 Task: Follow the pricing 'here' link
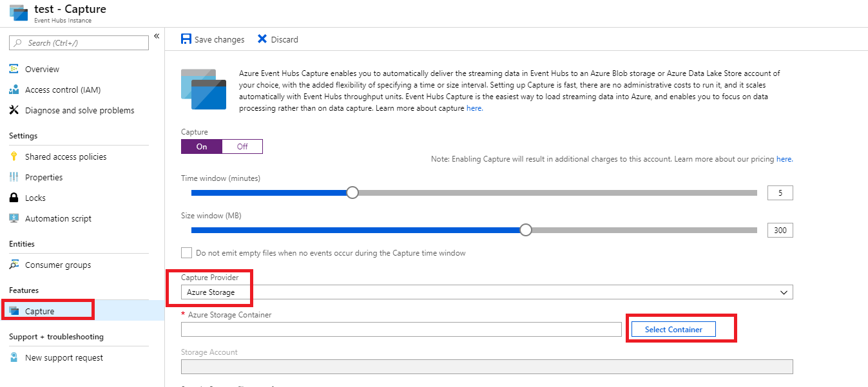click(x=784, y=159)
